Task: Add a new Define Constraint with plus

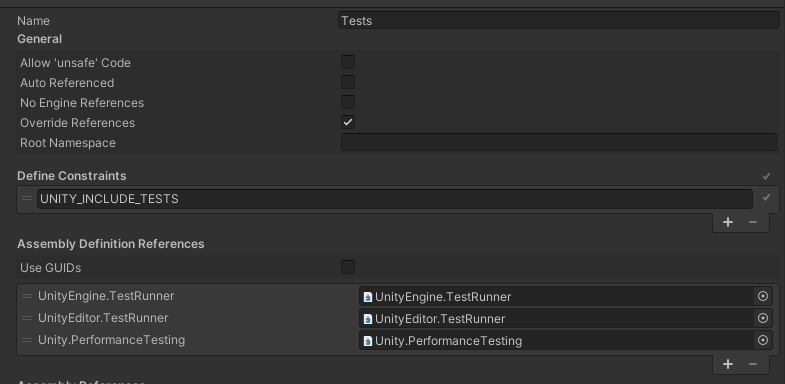Action: 728,222
